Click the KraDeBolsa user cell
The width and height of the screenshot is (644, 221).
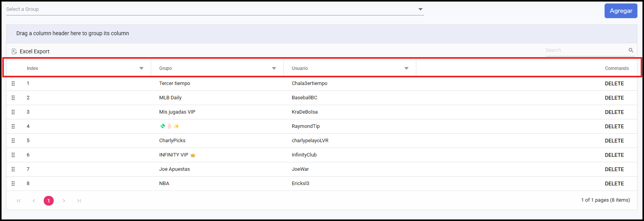point(305,112)
